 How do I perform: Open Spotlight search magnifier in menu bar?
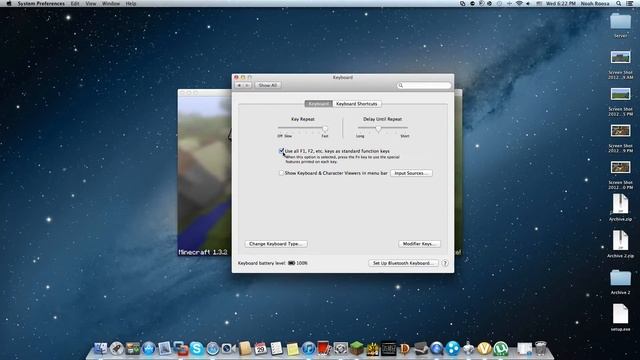click(619, 3)
